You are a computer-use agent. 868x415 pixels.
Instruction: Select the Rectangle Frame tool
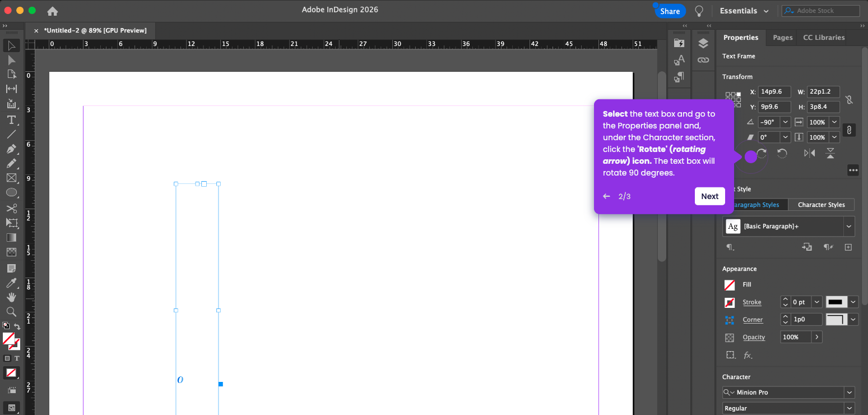point(11,178)
